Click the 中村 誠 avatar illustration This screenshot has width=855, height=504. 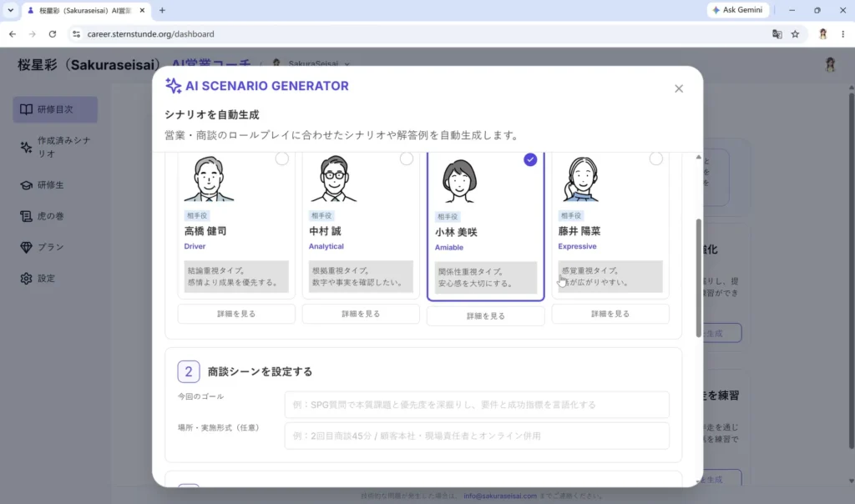pos(334,179)
